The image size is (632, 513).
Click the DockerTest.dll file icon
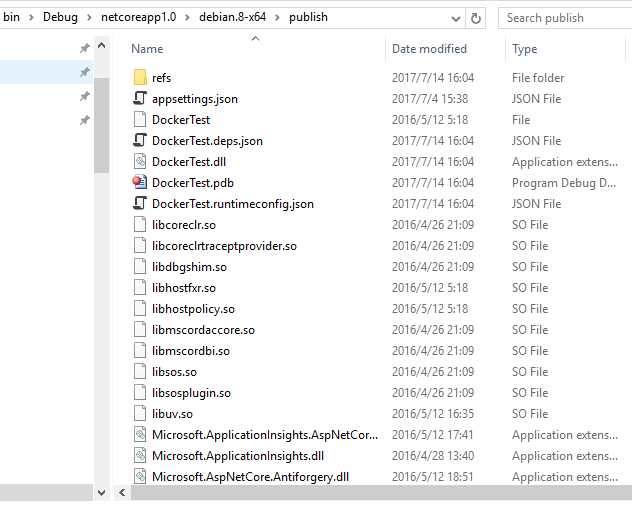point(140,161)
